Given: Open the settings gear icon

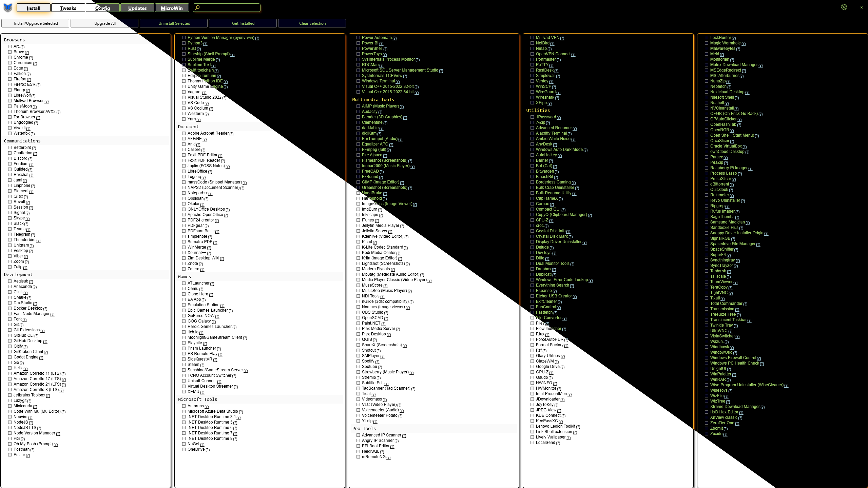Looking at the screenshot, I should pos(844,7).
